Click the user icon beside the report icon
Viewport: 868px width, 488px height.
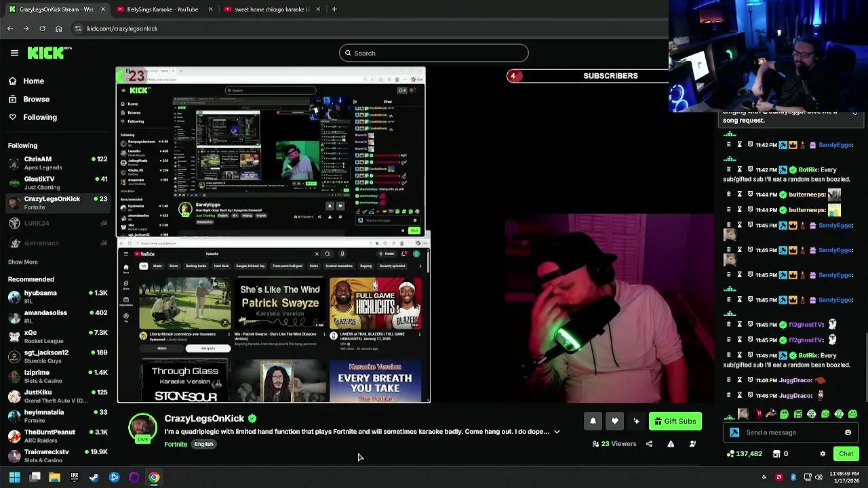coord(692,444)
